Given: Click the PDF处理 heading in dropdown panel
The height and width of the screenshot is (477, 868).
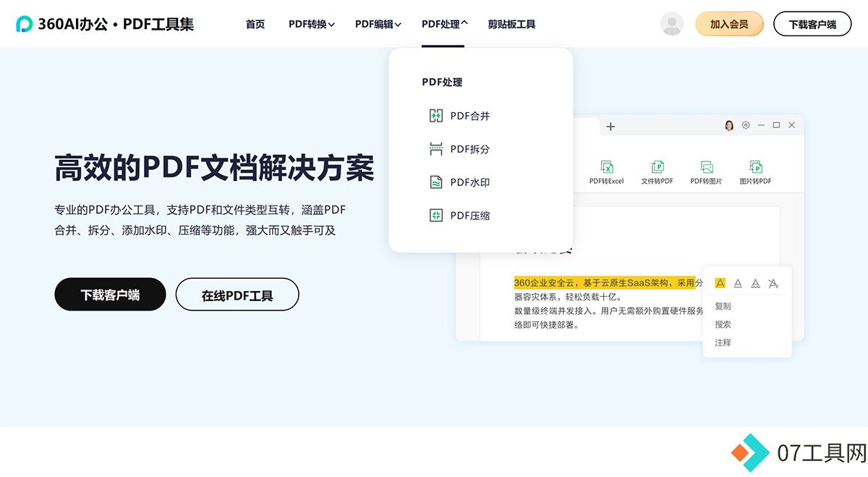Looking at the screenshot, I should [442, 83].
